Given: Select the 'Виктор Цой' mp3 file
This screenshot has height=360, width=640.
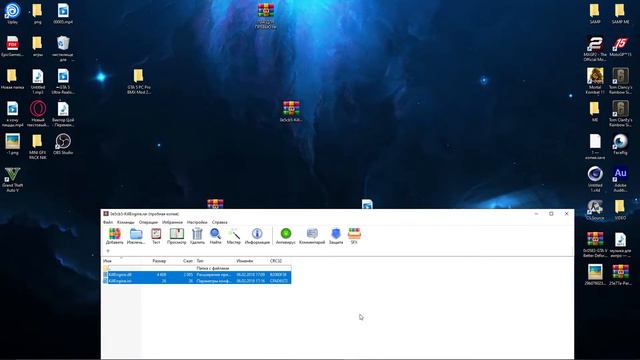Looking at the screenshot, I should coord(63,113).
